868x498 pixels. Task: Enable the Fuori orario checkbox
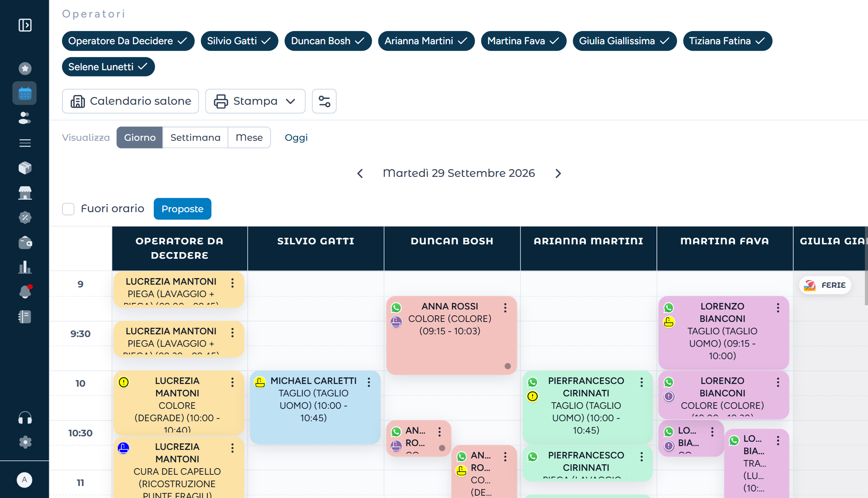coord(68,209)
